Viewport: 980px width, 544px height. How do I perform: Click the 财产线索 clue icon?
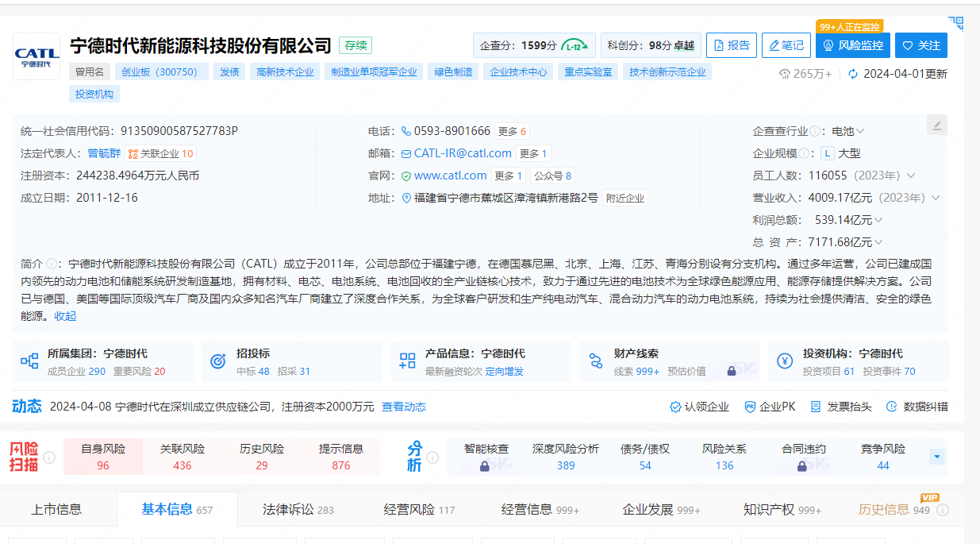[596, 361]
